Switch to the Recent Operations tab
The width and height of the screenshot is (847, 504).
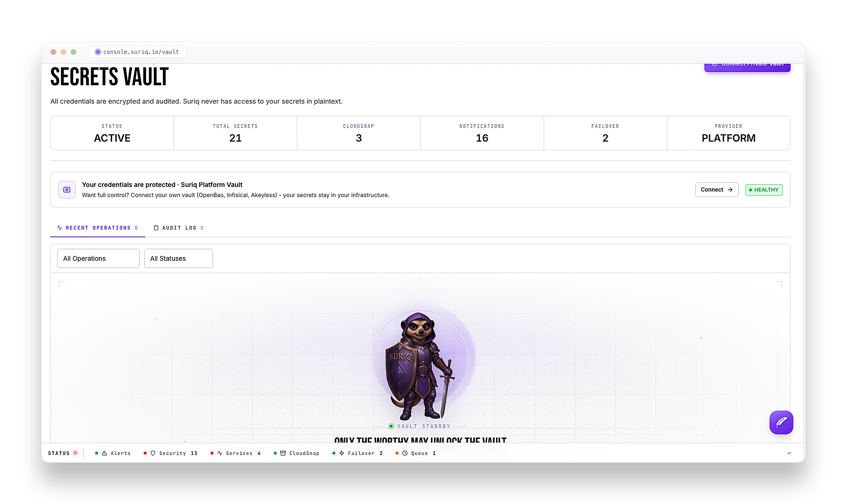tap(97, 228)
